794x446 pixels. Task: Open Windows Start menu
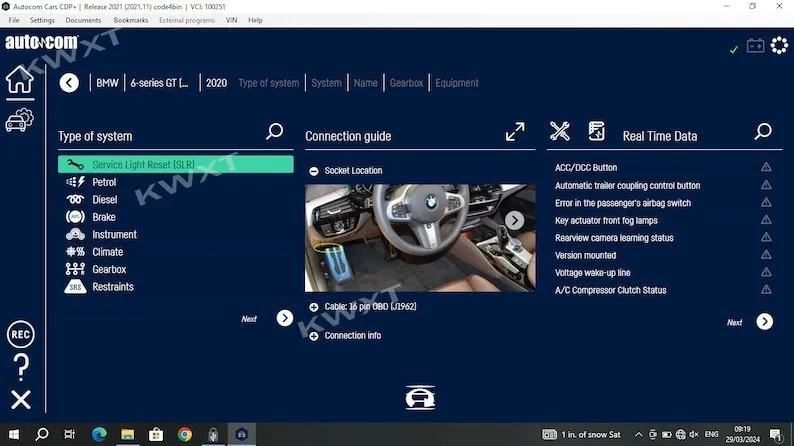14,434
